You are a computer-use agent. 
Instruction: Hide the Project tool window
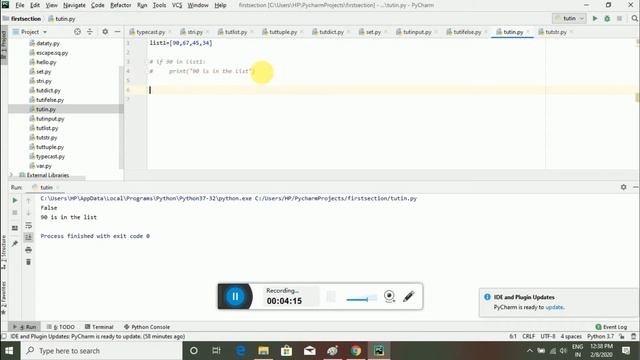tap(117, 31)
